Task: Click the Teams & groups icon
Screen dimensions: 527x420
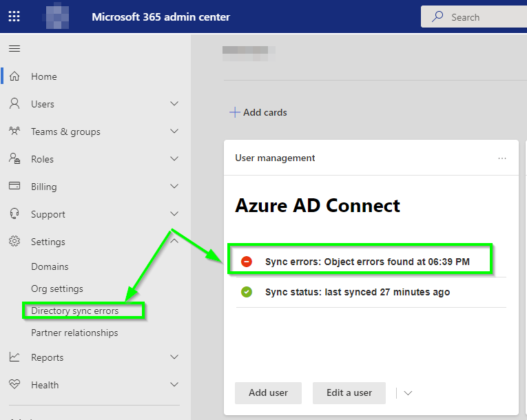Action: tap(14, 131)
